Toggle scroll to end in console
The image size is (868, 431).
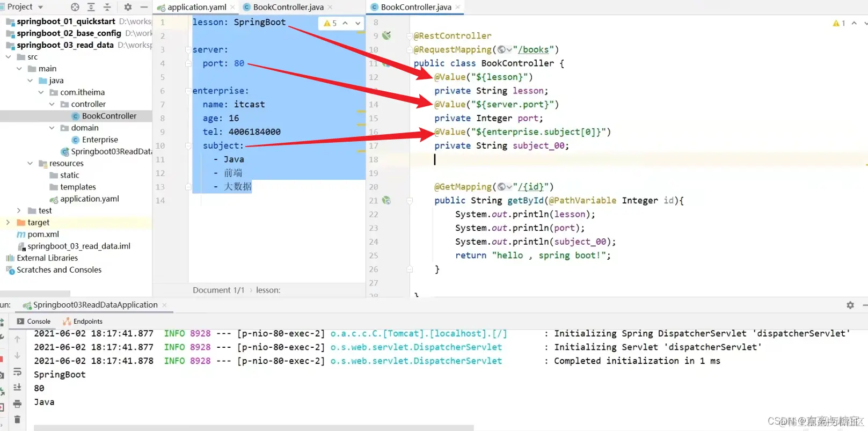17,387
